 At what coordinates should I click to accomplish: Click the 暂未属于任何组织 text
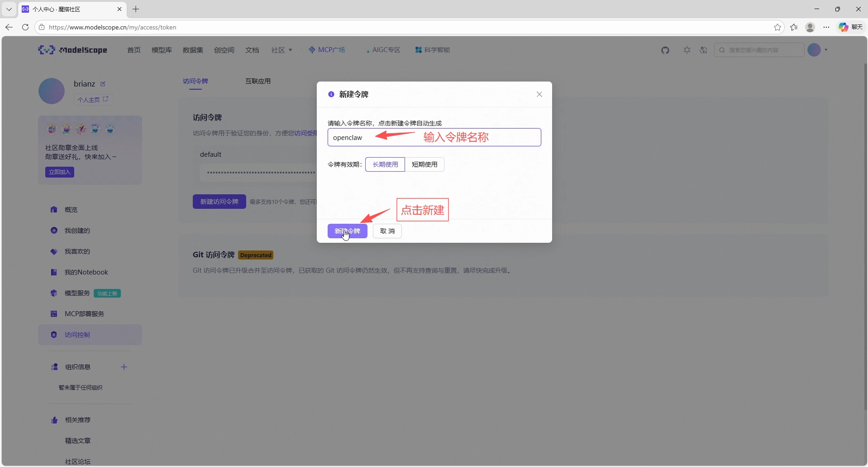81,388
